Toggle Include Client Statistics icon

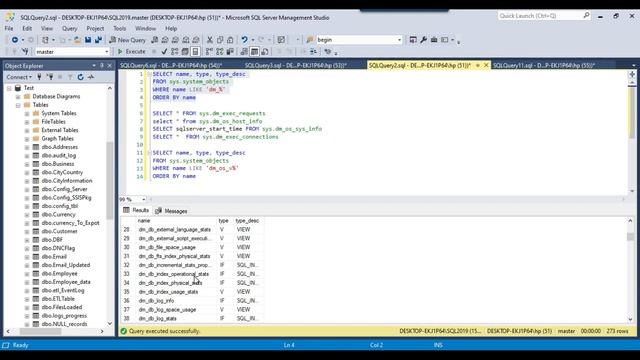[230, 51]
